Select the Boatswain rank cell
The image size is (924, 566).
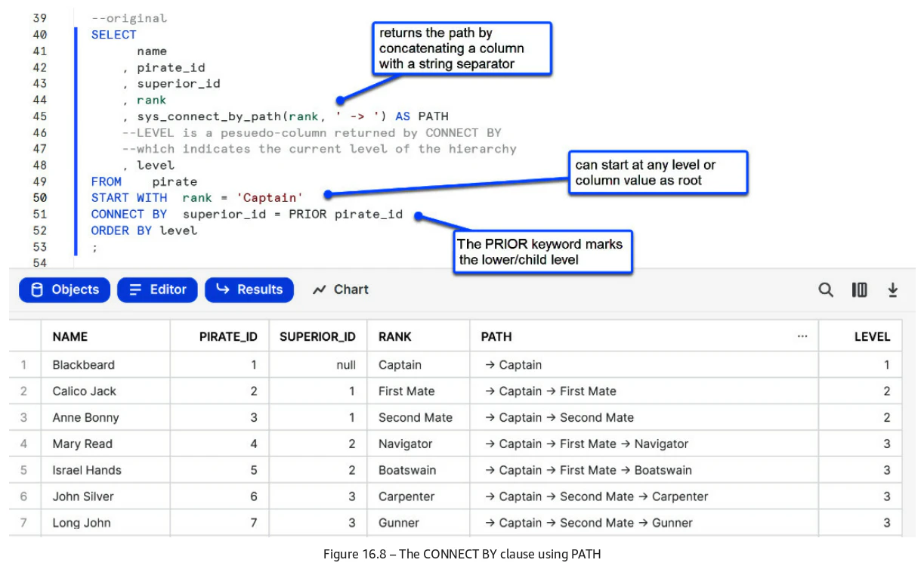click(419, 470)
